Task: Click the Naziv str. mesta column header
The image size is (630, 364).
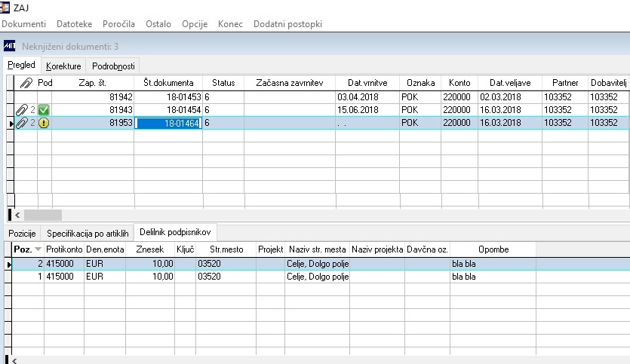Action: [x=318, y=249]
